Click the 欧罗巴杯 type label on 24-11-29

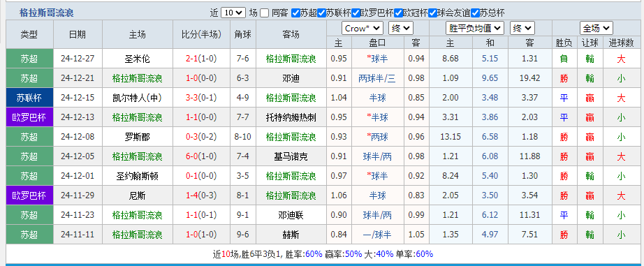coord(29,195)
